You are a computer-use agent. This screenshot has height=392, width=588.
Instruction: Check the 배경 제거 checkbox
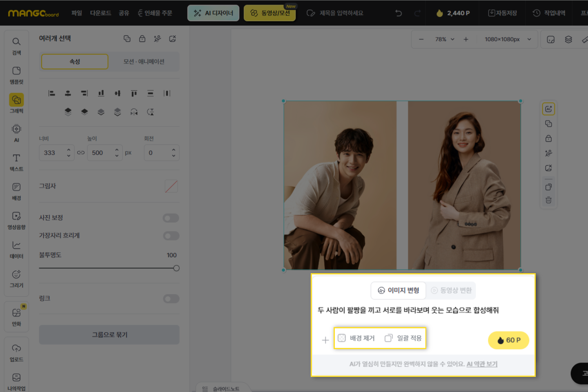[342, 338]
